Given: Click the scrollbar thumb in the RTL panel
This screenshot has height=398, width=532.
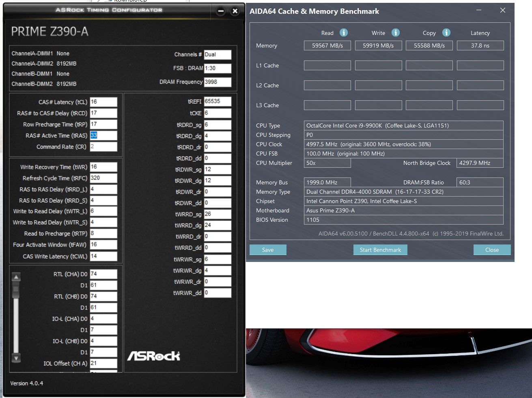Looking at the screenshot, I should tap(16, 290).
